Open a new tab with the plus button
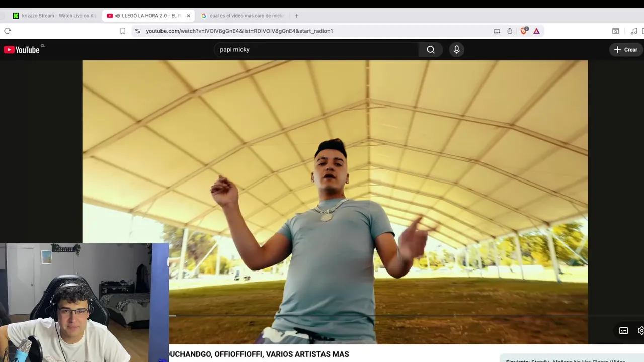644x362 pixels. (296, 16)
